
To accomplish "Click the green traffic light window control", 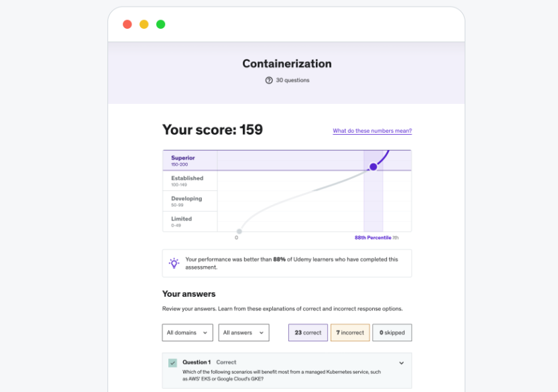I will pyautogui.click(x=160, y=24).
